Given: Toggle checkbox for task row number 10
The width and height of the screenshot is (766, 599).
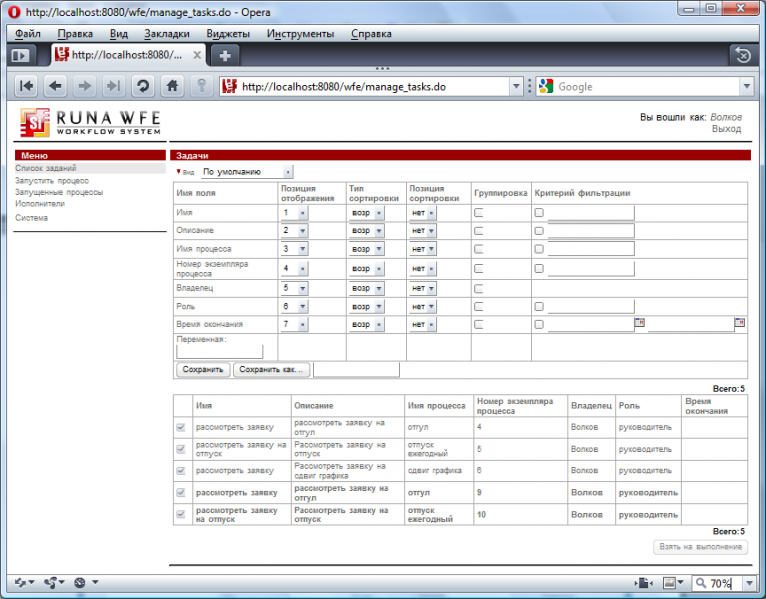Looking at the screenshot, I should (181, 514).
